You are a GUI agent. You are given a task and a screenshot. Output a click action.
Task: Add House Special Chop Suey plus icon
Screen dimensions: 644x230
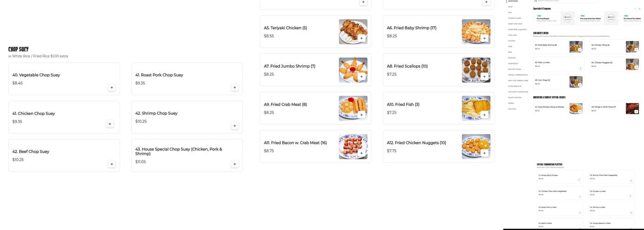click(x=235, y=164)
